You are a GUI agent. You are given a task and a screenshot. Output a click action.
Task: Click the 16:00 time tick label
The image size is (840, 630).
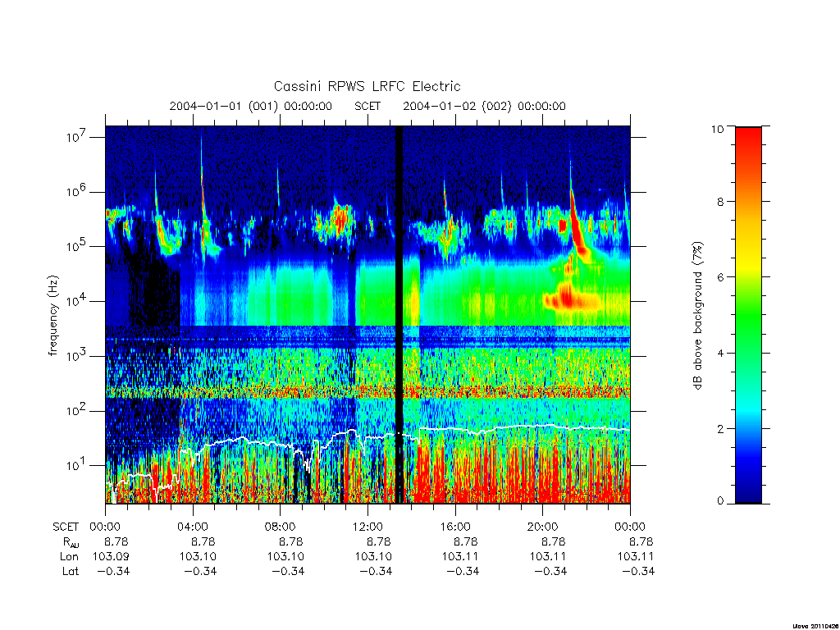[455, 527]
